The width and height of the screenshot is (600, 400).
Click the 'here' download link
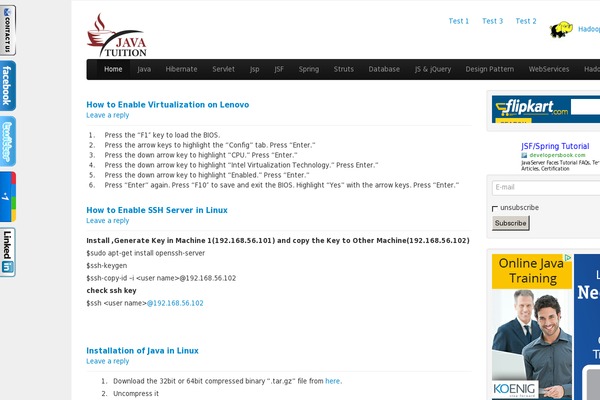click(x=333, y=381)
